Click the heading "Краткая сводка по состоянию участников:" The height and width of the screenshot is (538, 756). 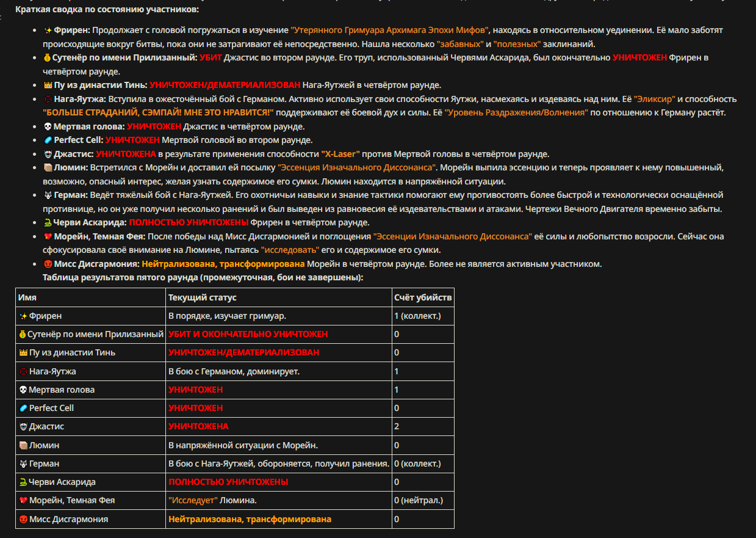(x=107, y=10)
